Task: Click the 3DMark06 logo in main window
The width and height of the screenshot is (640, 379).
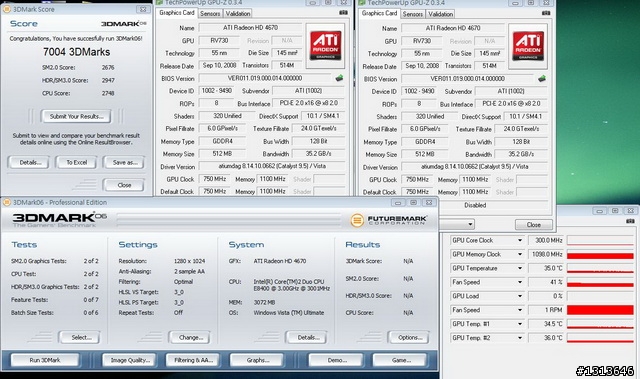Action: 59,220
